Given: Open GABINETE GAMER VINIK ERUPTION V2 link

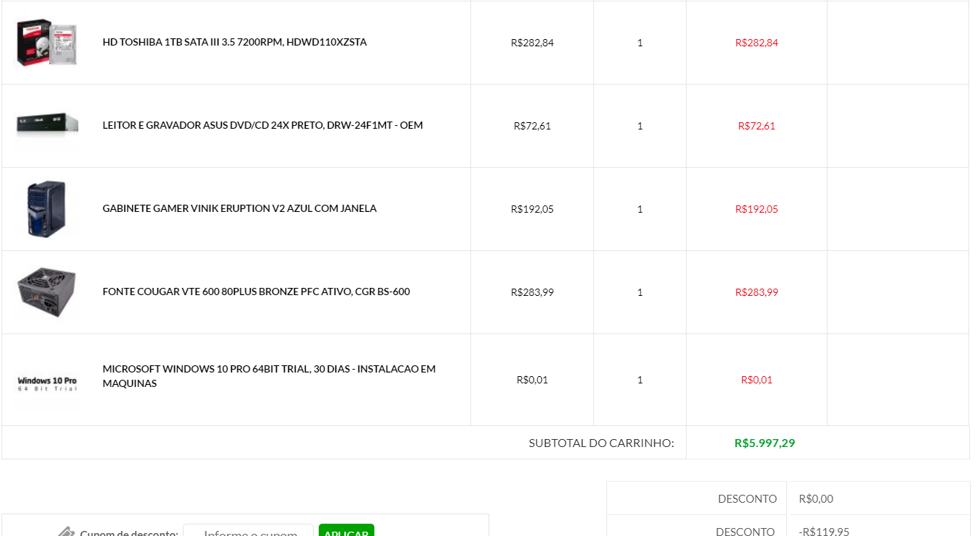Looking at the screenshot, I should 240,208.
